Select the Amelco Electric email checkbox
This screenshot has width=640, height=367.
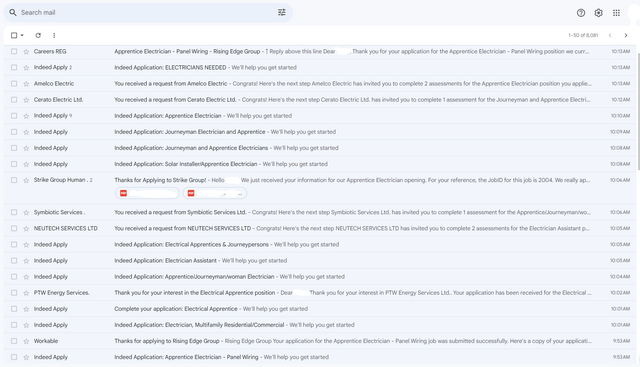(x=14, y=84)
